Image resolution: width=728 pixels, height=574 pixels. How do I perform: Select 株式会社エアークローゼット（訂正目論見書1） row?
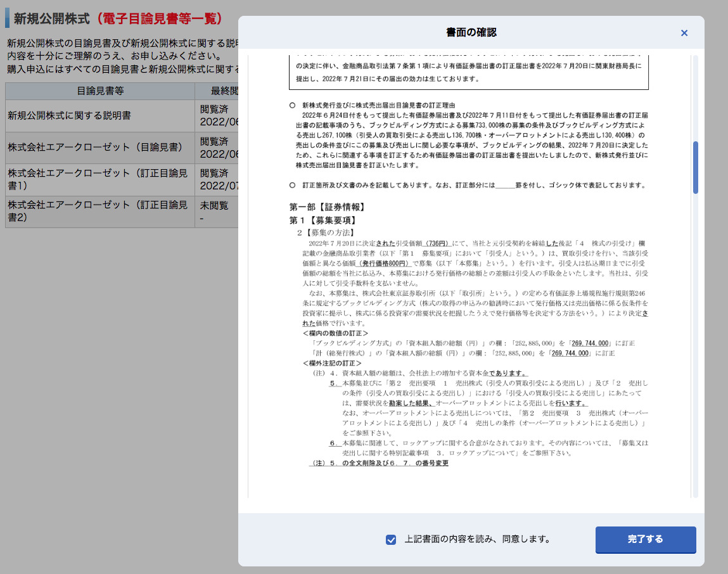point(98,180)
